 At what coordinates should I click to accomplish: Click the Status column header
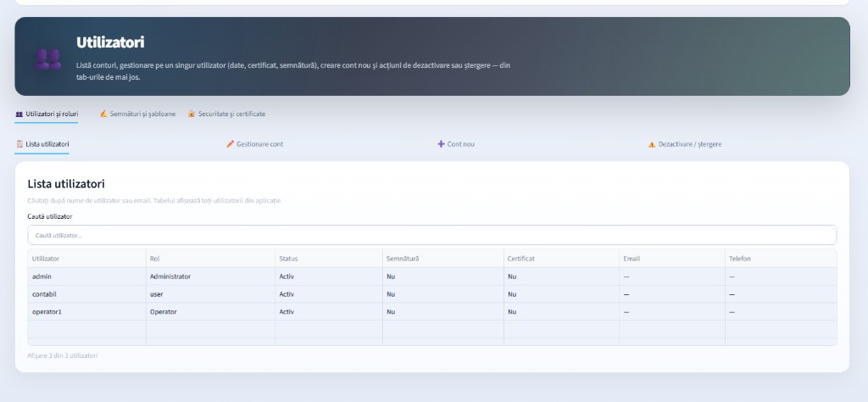pos(329,259)
